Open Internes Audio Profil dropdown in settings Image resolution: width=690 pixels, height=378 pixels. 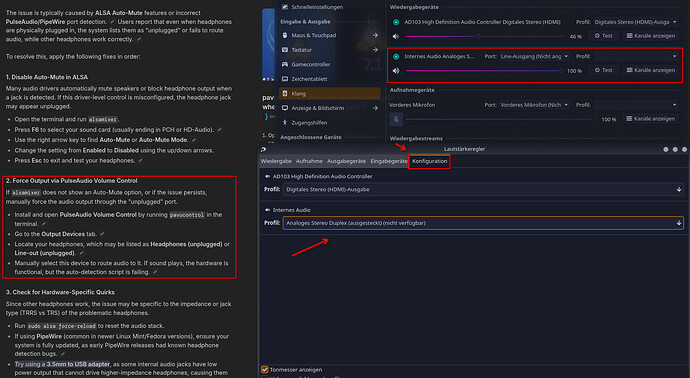click(x=635, y=56)
